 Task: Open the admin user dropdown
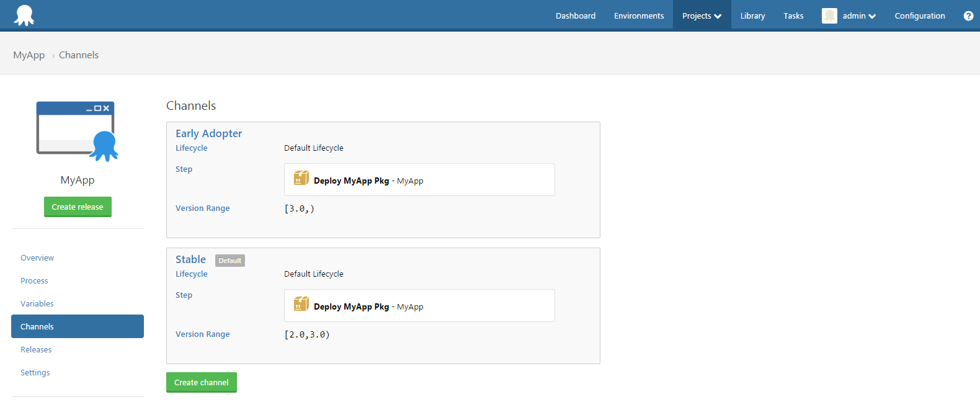click(x=859, y=16)
